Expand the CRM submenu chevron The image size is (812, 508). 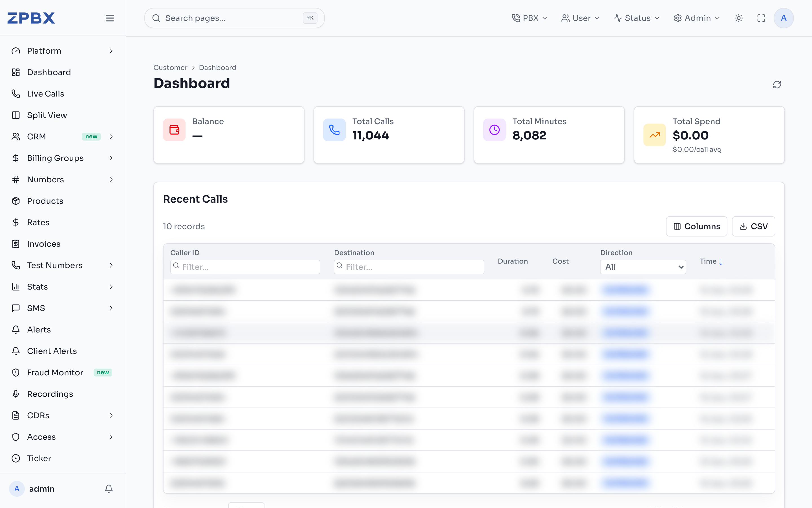pos(111,136)
